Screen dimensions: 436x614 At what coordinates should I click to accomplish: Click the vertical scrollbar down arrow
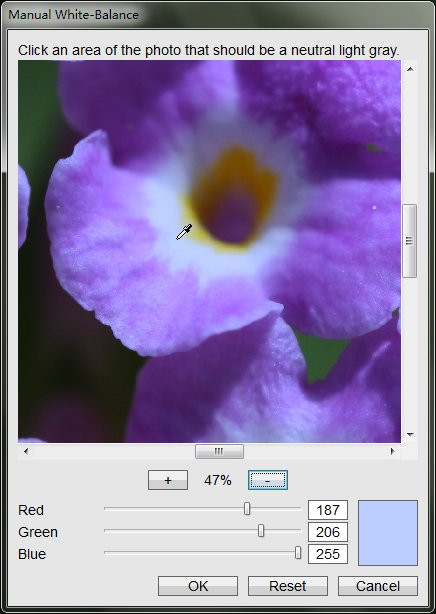click(410, 435)
